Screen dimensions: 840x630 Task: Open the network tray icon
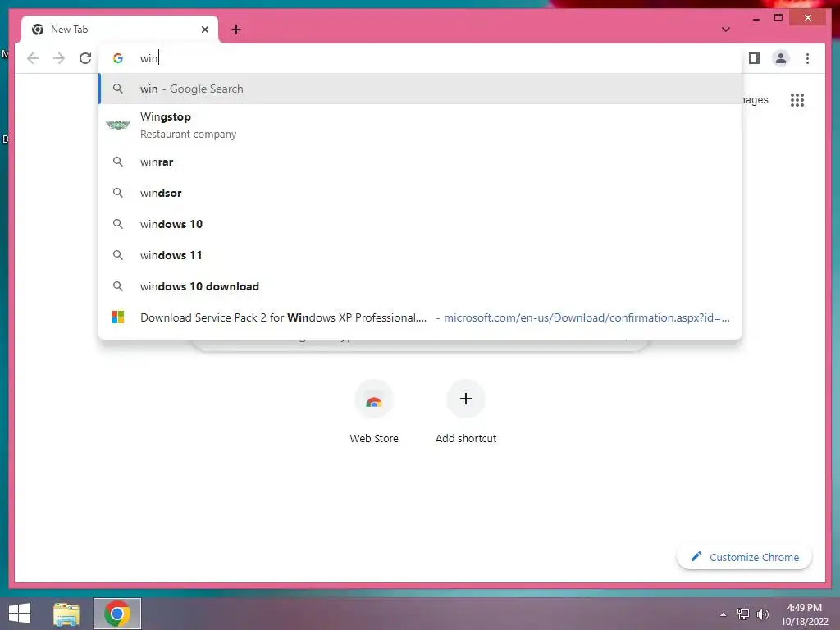[743, 614]
